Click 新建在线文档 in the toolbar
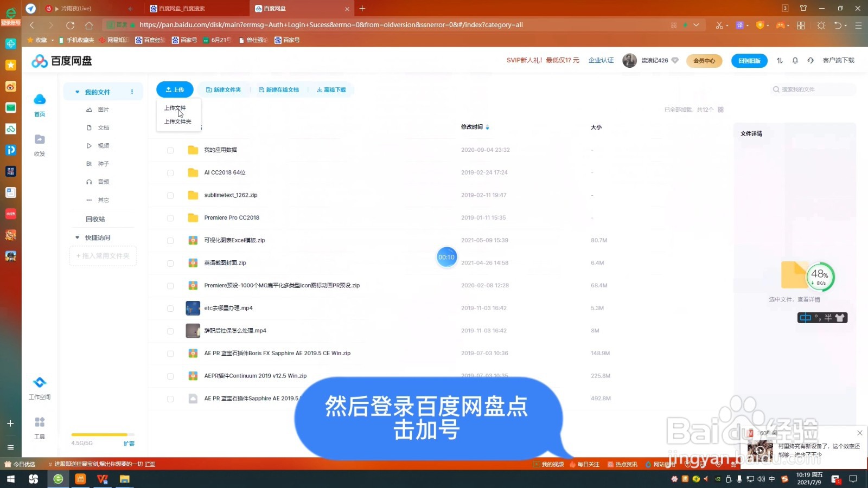Image resolution: width=868 pixels, height=488 pixels. 279,89
